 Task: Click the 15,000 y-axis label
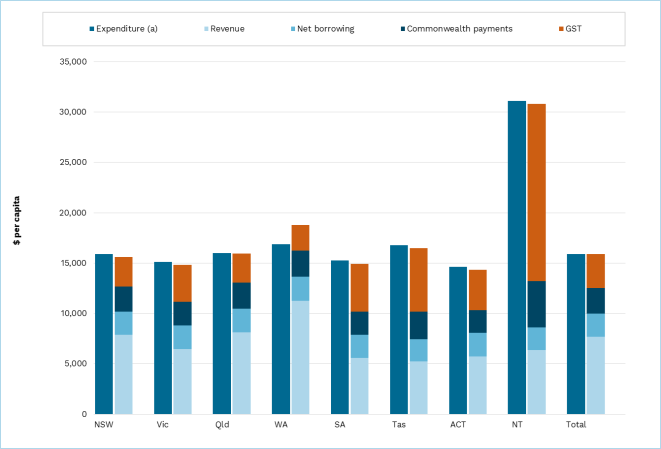click(x=73, y=263)
